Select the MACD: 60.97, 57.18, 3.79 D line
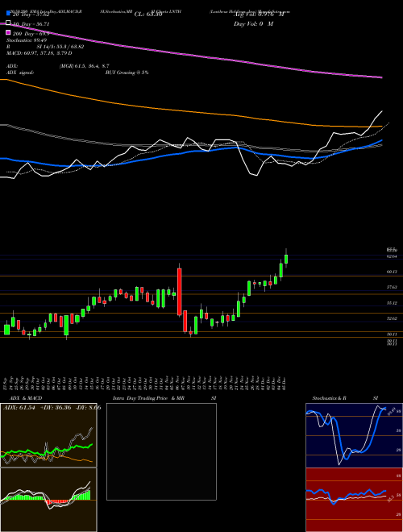This screenshot has height=532, width=403. tap(39, 53)
